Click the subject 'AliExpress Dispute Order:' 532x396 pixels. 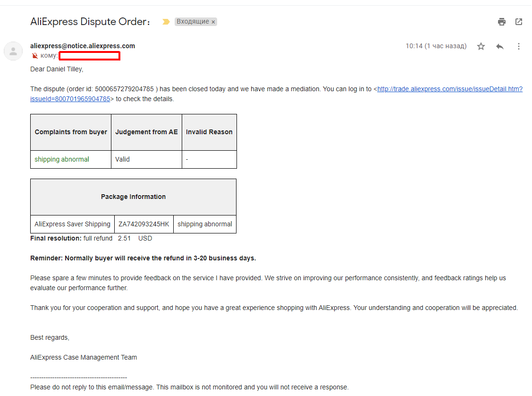click(x=90, y=22)
